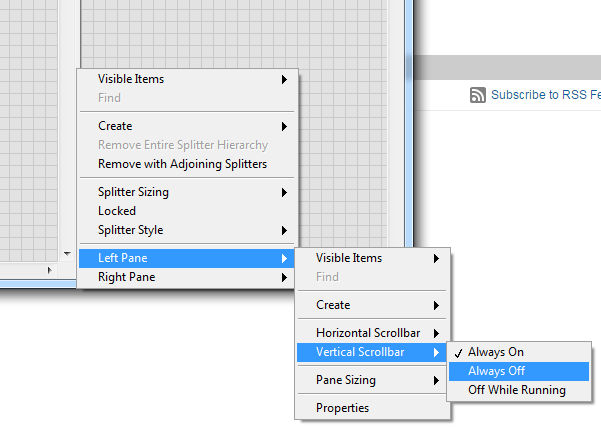Image resolution: width=601 pixels, height=429 pixels.
Task: Click the RSS feed icon
Action: pos(477,95)
